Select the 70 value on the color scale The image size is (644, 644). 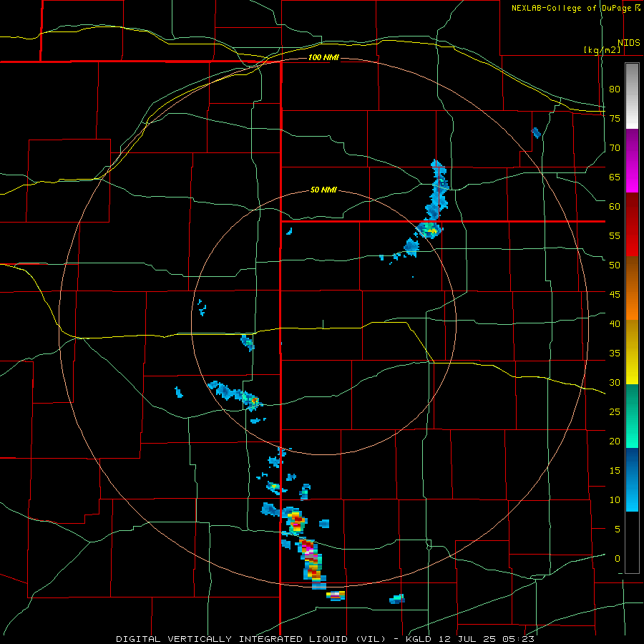click(x=615, y=148)
